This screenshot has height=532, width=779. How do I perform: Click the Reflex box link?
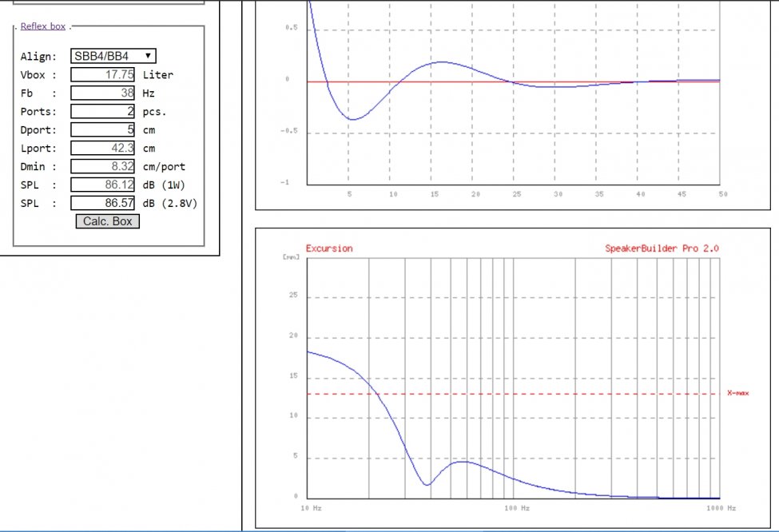[42, 26]
